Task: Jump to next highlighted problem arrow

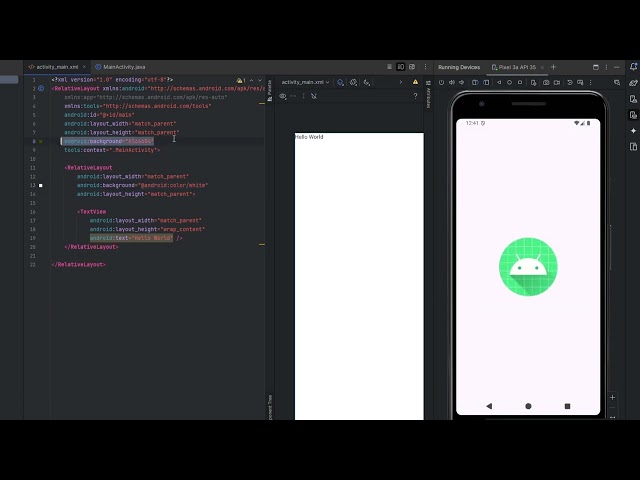Action: 260,80
